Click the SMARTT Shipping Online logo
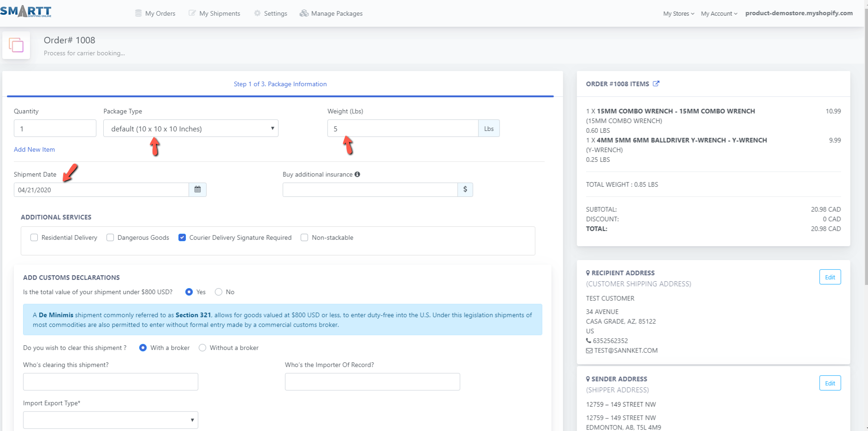 coord(26,11)
